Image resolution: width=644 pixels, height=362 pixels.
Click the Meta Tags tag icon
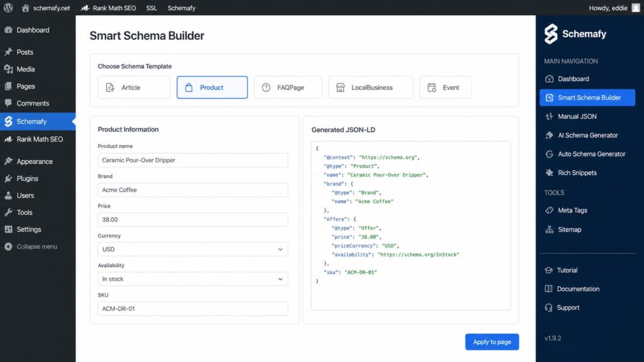(549, 210)
